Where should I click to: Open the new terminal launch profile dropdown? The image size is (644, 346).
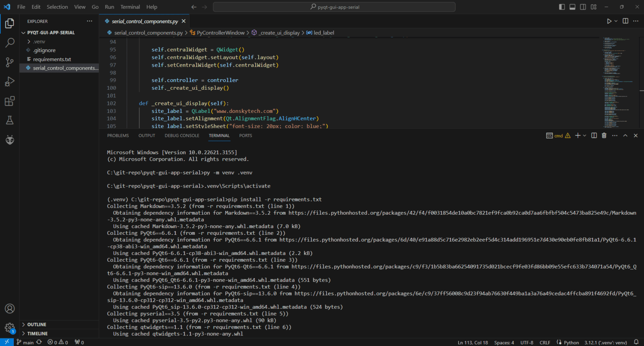point(585,135)
